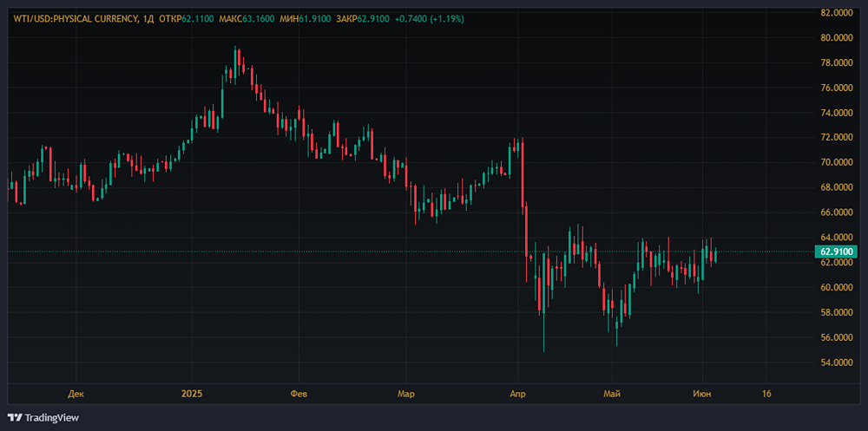Click the Дек label on time axis

pos(76,394)
